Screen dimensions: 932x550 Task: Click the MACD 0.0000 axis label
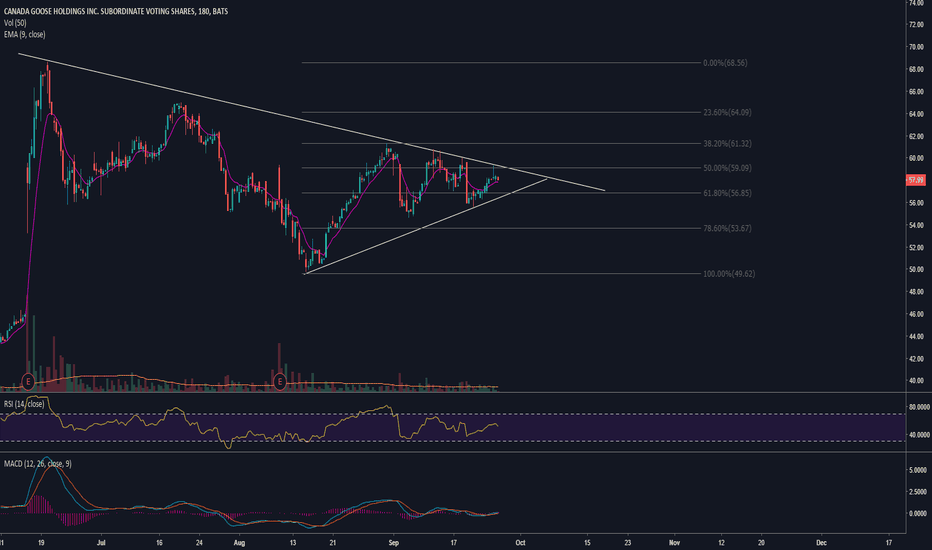[918, 514]
